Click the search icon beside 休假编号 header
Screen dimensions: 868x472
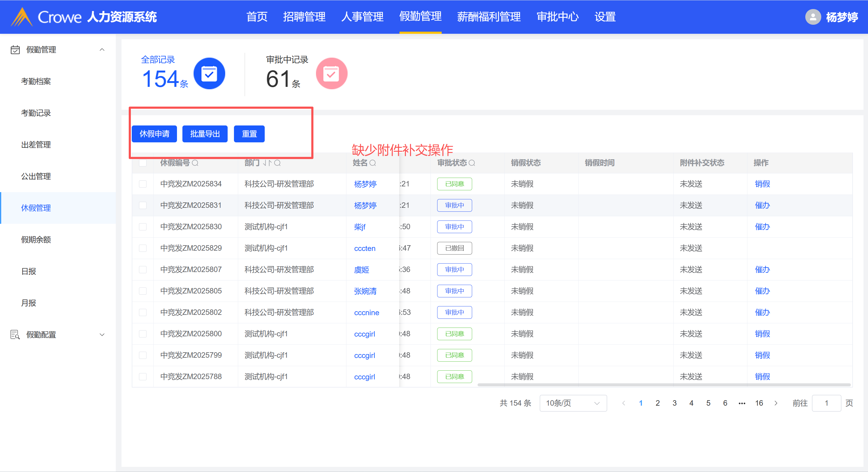click(195, 163)
